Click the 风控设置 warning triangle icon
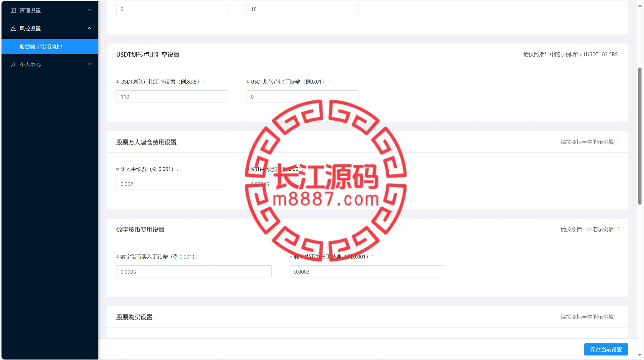The height and width of the screenshot is (360, 644). [x=13, y=28]
